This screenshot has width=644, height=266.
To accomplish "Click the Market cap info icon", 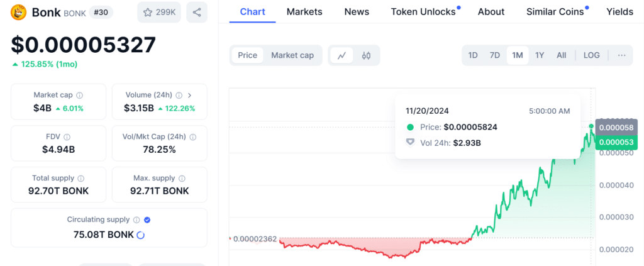I will point(79,96).
